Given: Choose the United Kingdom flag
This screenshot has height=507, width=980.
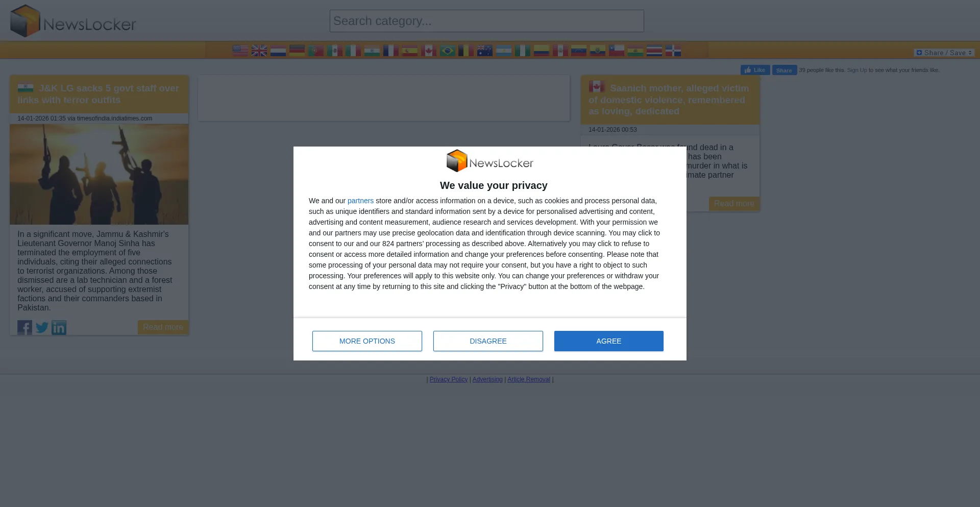Looking at the screenshot, I should pyautogui.click(x=259, y=51).
